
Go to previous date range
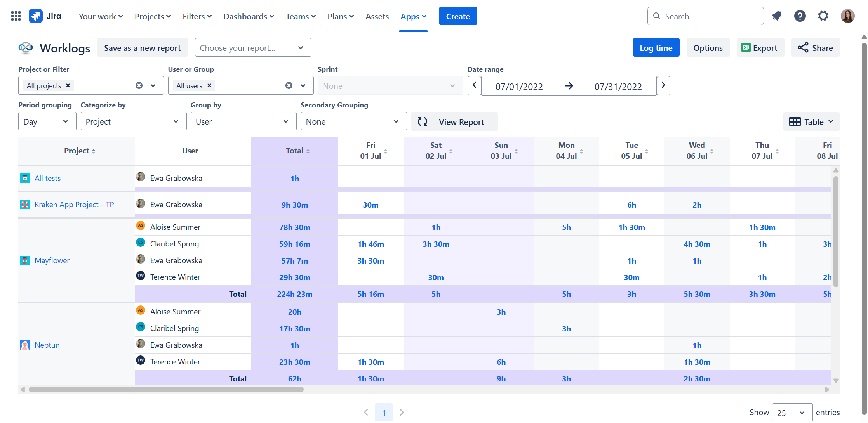pyautogui.click(x=474, y=85)
